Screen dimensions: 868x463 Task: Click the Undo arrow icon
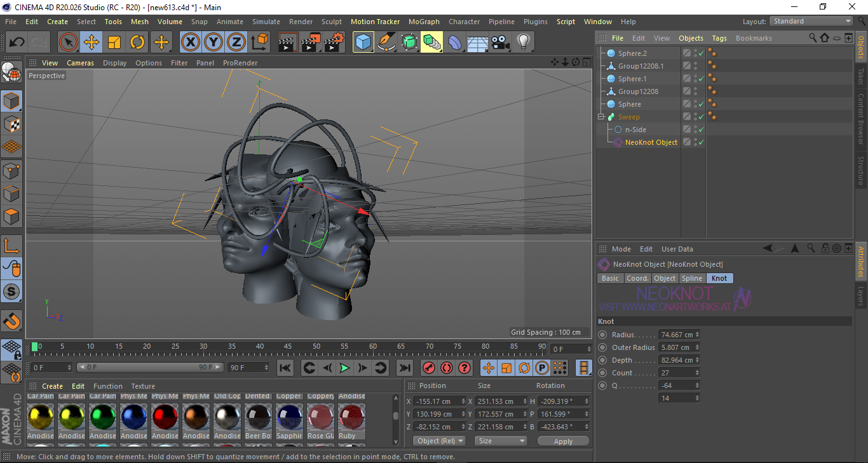click(x=17, y=43)
